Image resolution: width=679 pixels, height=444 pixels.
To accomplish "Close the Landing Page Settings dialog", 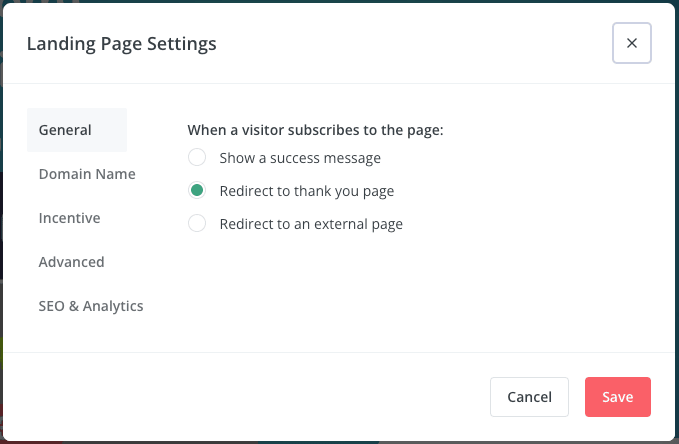I will click(631, 43).
